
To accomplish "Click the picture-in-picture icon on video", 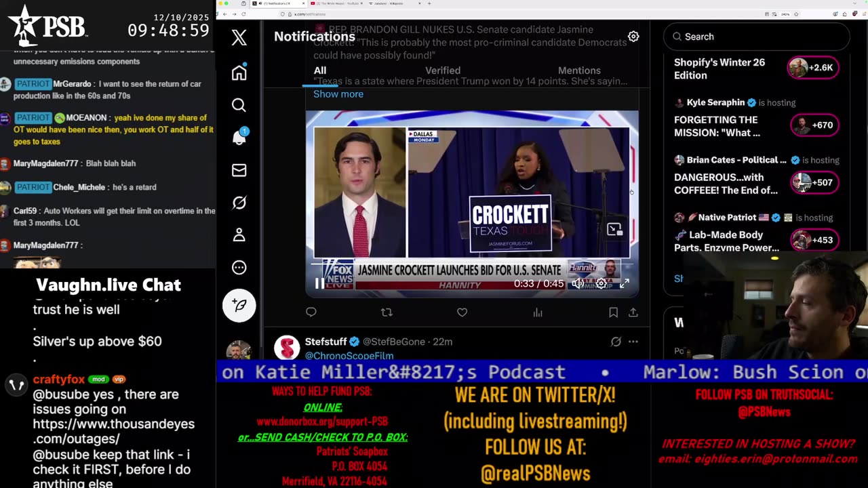I will [x=614, y=230].
